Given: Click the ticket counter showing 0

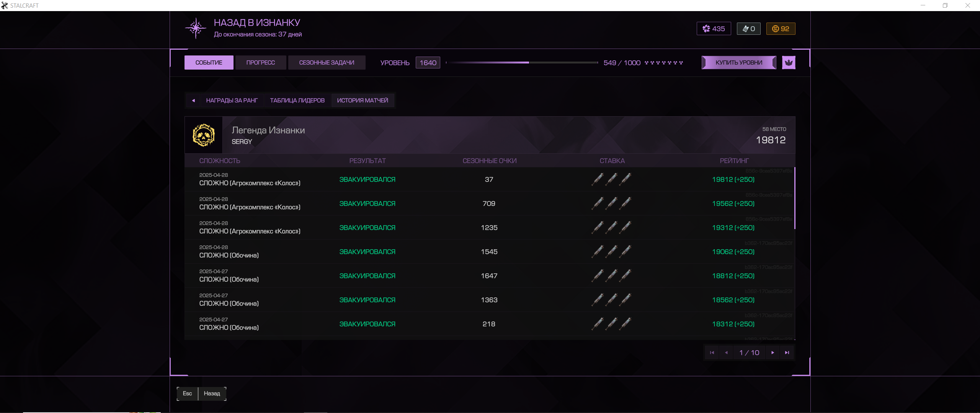Looking at the screenshot, I should point(749,29).
